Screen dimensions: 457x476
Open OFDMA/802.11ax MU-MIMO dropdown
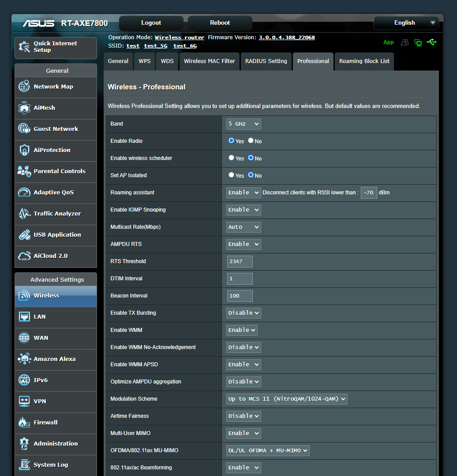(268, 450)
